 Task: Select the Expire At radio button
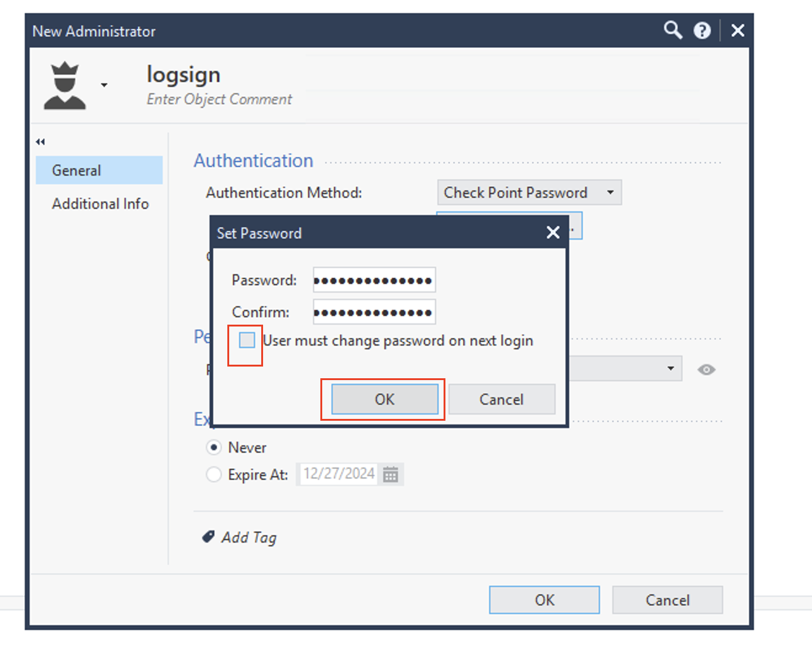214,474
